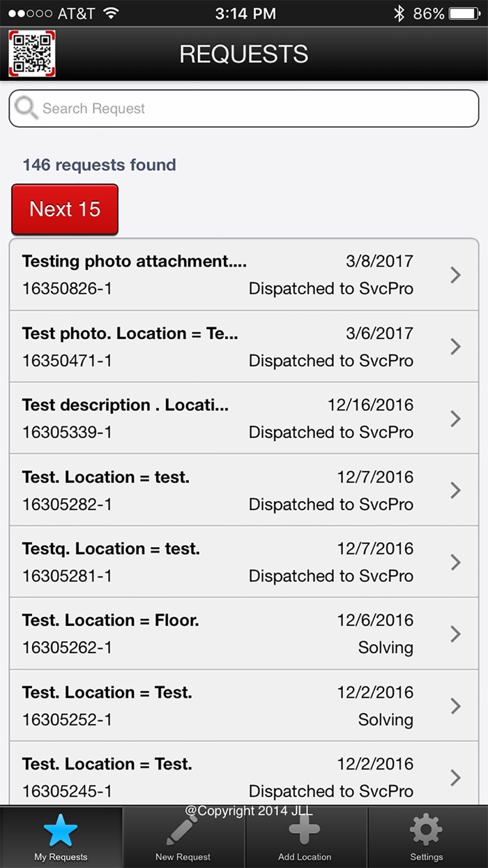Image resolution: width=488 pixels, height=868 pixels.
Task: Tap the Add Location plus icon
Action: (305, 830)
